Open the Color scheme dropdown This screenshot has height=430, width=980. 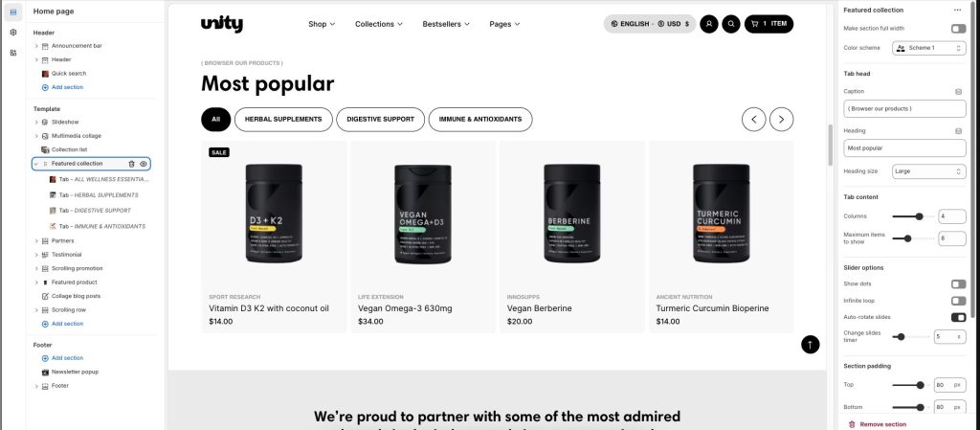(x=928, y=48)
